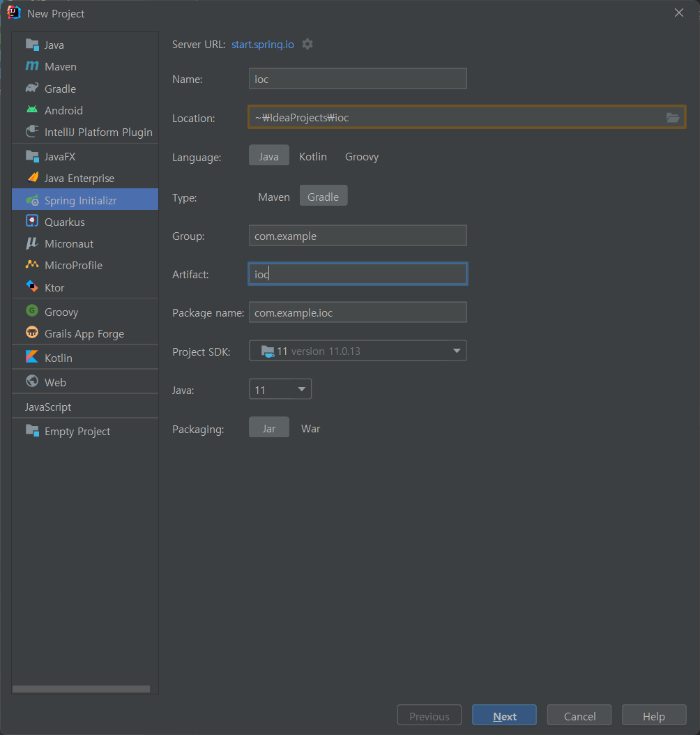The width and height of the screenshot is (700, 735).
Task: Focus the Name input field
Action: coord(358,79)
